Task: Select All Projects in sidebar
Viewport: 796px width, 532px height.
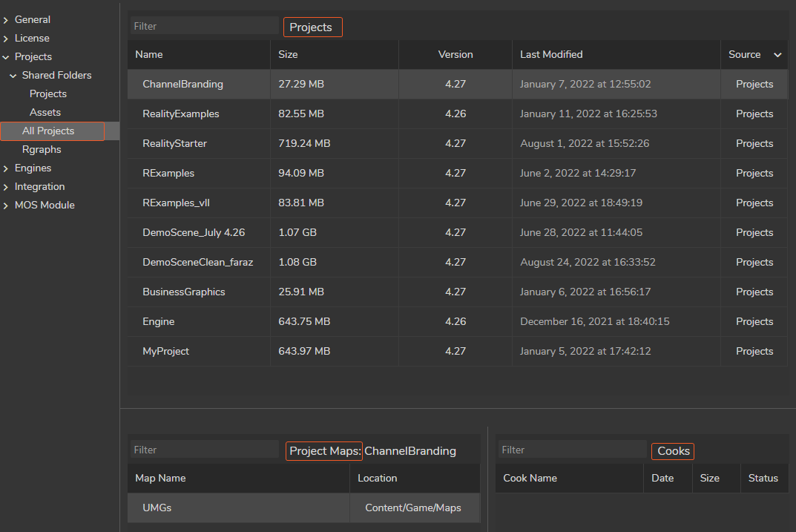Action: pos(48,131)
